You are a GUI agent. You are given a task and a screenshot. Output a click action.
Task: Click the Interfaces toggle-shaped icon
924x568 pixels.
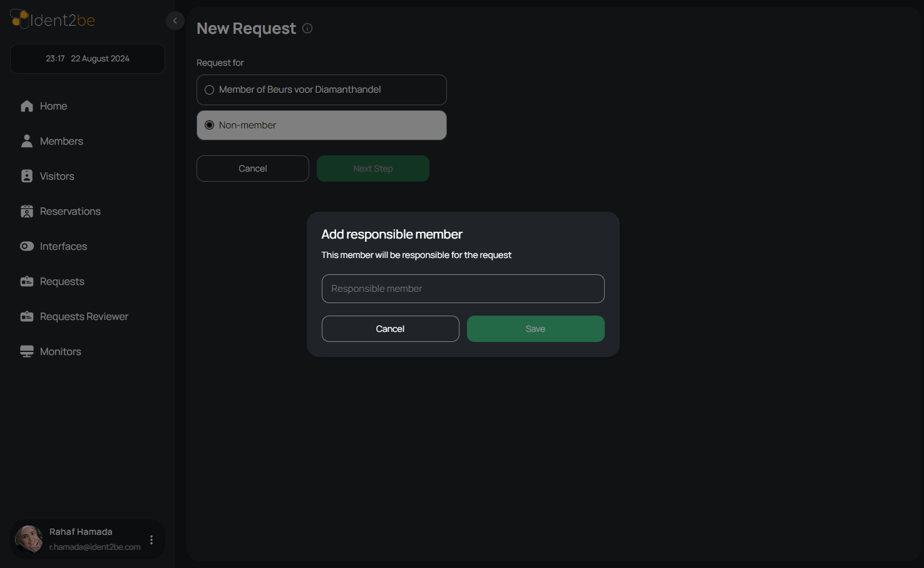tap(26, 247)
